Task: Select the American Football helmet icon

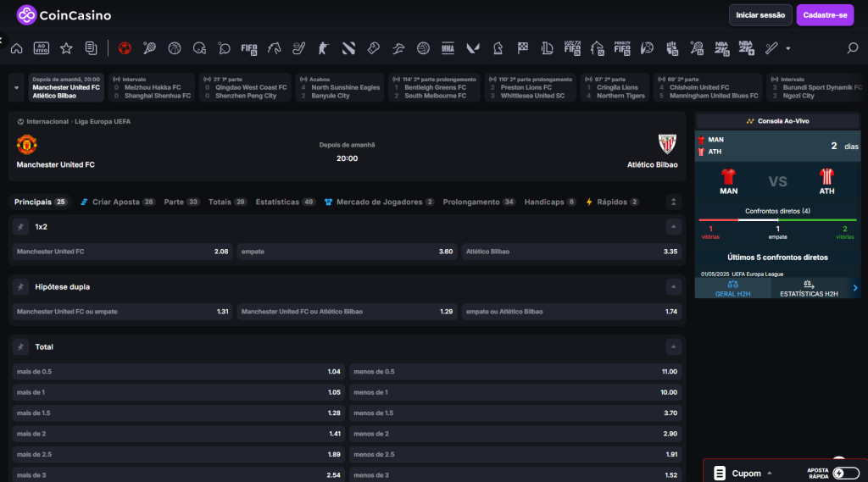Action: tap(199, 48)
